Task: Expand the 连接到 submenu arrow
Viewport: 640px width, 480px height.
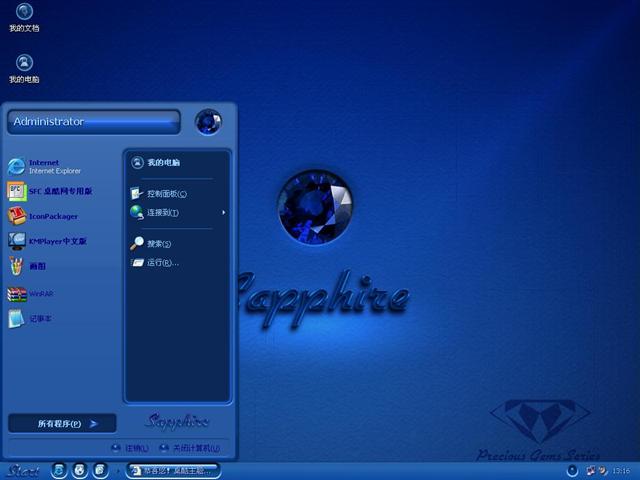Action: click(223, 212)
